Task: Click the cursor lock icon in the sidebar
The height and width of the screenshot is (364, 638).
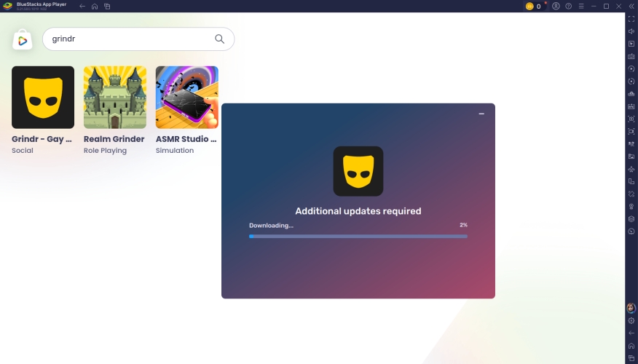Action: click(631, 44)
